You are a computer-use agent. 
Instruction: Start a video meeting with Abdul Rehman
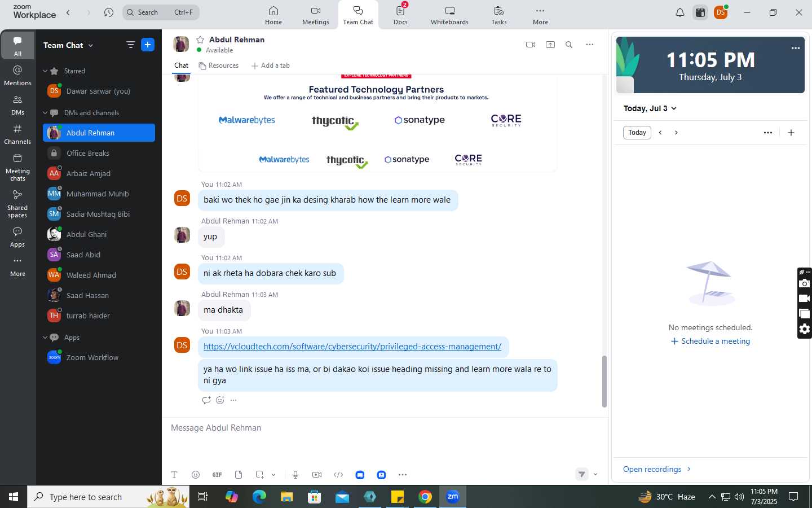click(x=530, y=45)
